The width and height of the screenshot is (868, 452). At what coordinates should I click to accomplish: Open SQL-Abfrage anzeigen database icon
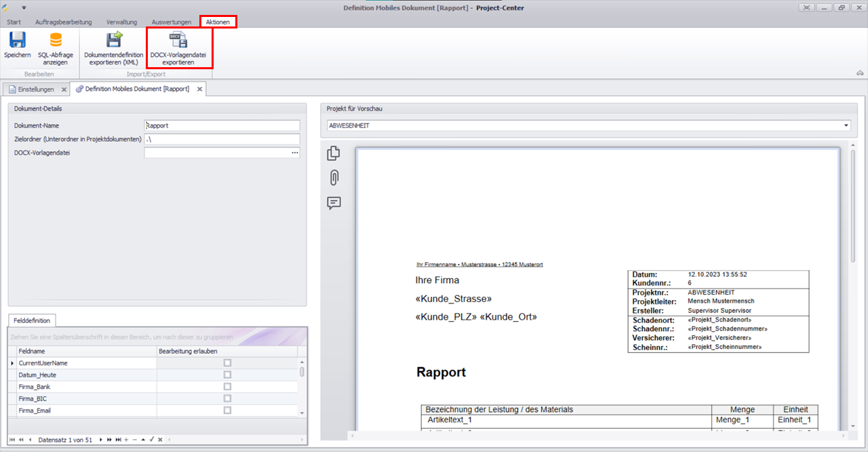coord(56,40)
